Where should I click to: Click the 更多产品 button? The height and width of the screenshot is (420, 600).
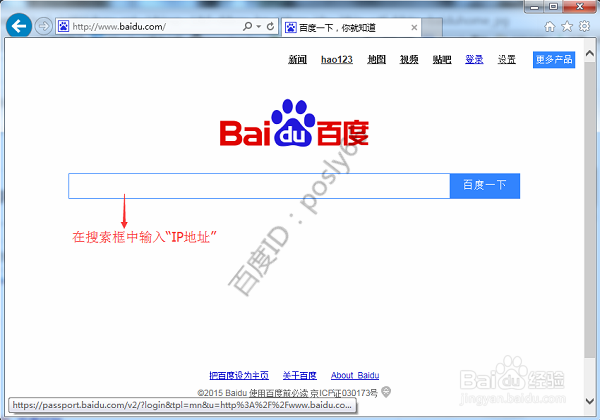coord(554,60)
